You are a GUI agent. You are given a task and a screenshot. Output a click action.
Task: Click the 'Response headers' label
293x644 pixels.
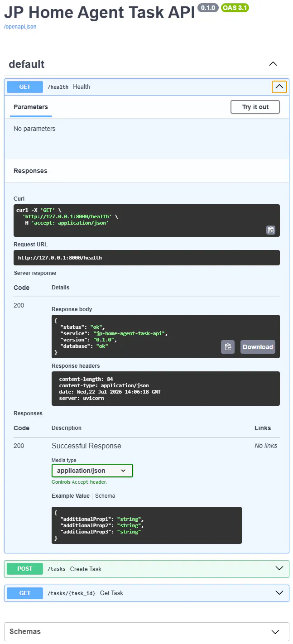tap(76, 365)
